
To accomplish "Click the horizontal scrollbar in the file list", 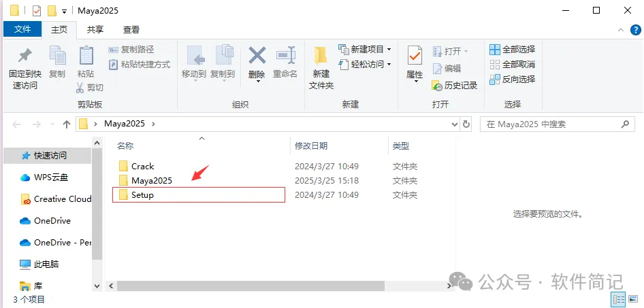I will [x=251, y=286].
